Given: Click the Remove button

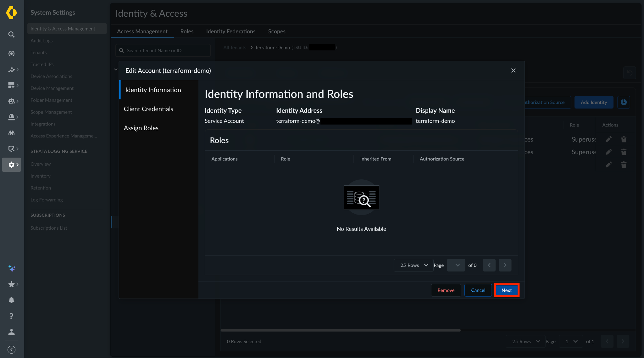Looking at the screenshot, I should pos(446,290).
